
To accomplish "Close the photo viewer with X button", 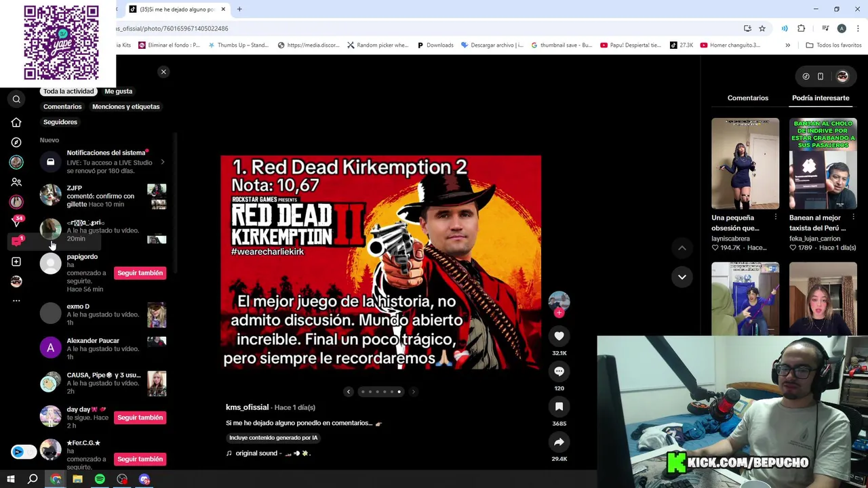I will coord(163,72).
